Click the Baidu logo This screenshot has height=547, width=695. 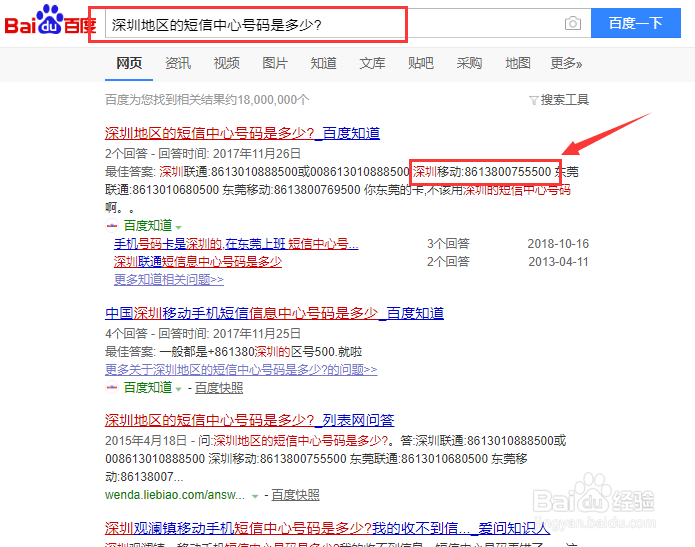pyautogui.click(x=50, y=21)
